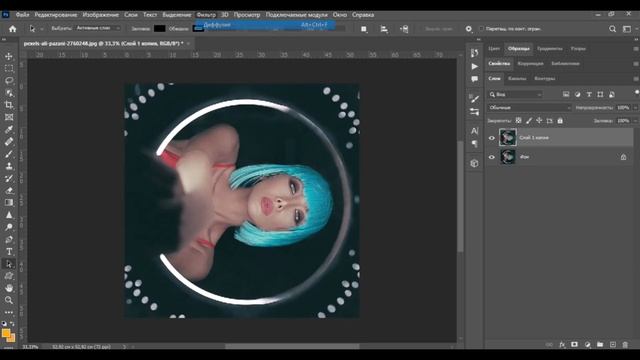
Task: Select the Gradient tool
Action: click(x=9, y=203)
